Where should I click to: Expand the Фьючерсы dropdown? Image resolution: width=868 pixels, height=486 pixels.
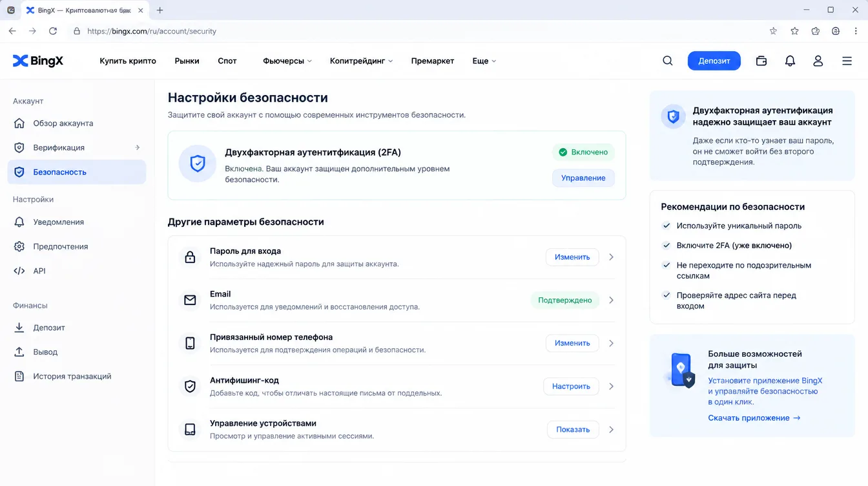coord(287,61)
